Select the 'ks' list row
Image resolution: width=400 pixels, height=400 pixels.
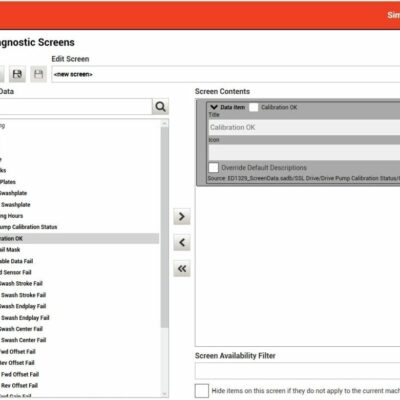pos(79,170)
